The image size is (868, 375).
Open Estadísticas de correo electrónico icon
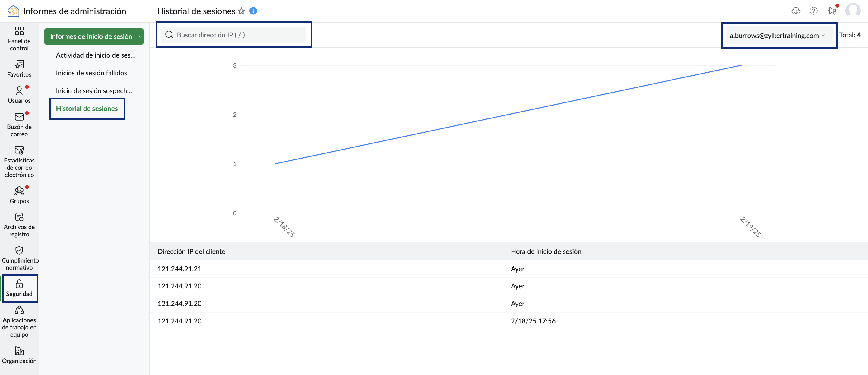point(19,150)
